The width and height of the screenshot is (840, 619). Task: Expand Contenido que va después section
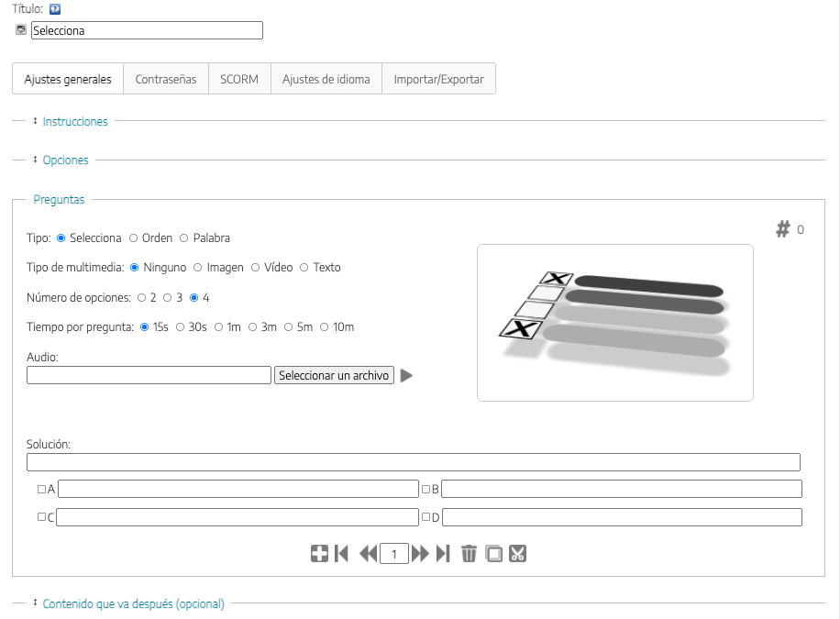point(133,603)
